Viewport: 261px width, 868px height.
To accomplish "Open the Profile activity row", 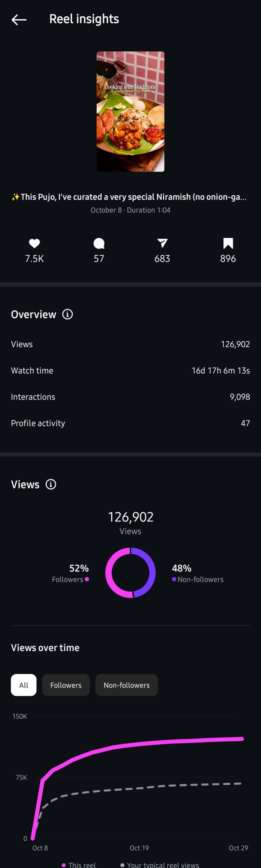I will click(130, 423).
